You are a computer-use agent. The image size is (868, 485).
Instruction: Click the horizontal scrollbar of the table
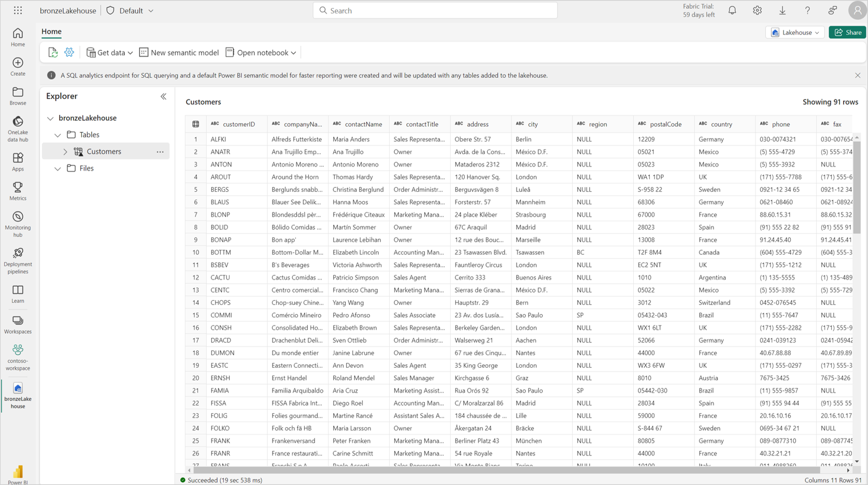coord(507,470)
